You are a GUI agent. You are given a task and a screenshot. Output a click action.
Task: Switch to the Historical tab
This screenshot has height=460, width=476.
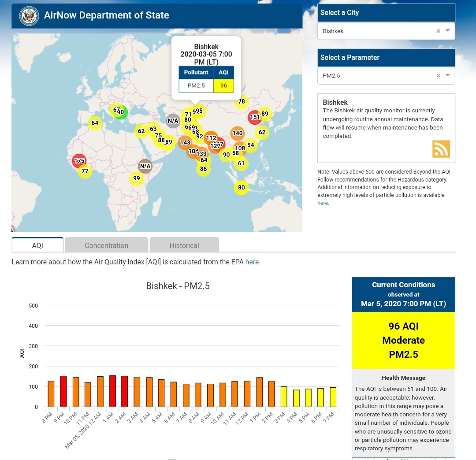pos(184,245)
